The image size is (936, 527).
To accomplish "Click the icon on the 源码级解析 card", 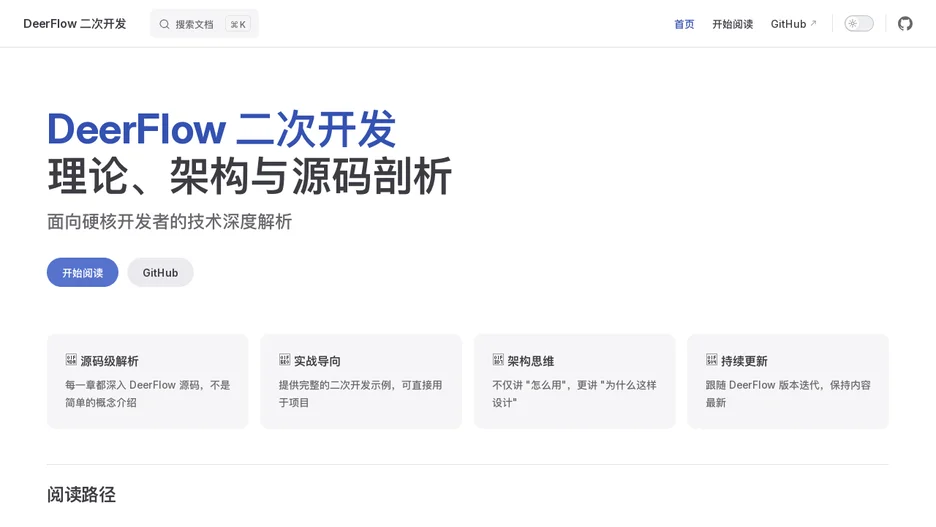I will point(71,360).
